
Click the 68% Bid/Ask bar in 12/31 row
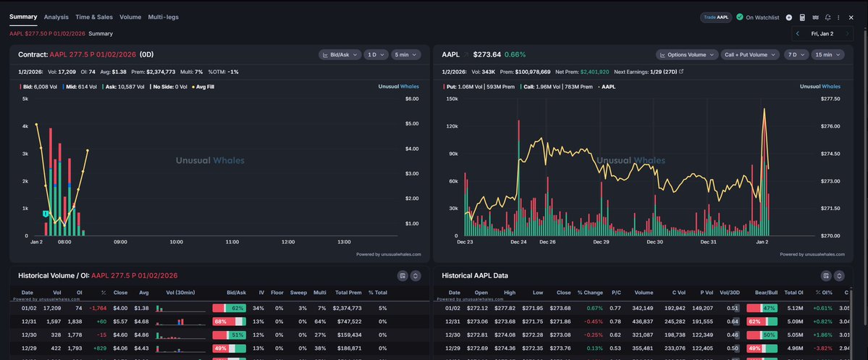tap(229, 321)
